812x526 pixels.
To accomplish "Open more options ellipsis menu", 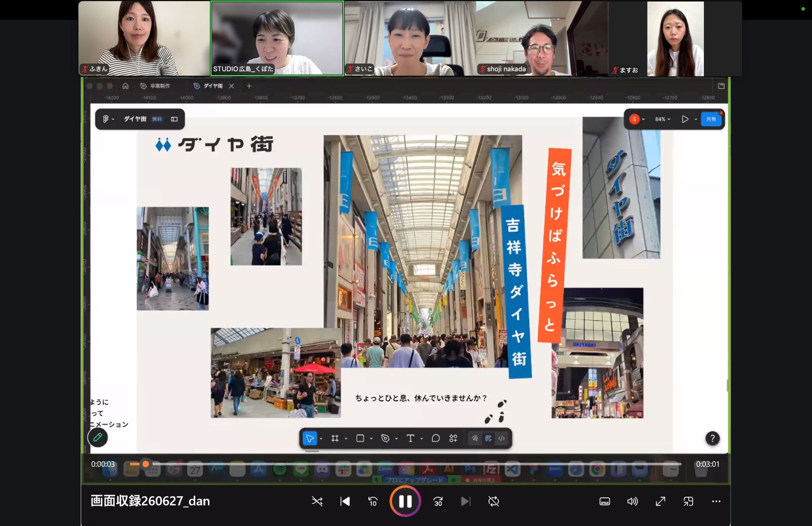I will [716, 501].
